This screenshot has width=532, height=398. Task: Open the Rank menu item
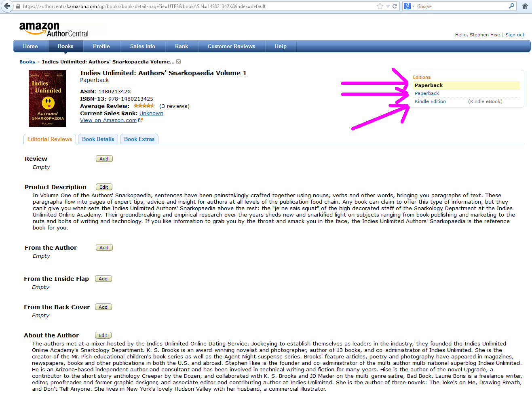tap(182, 46)
